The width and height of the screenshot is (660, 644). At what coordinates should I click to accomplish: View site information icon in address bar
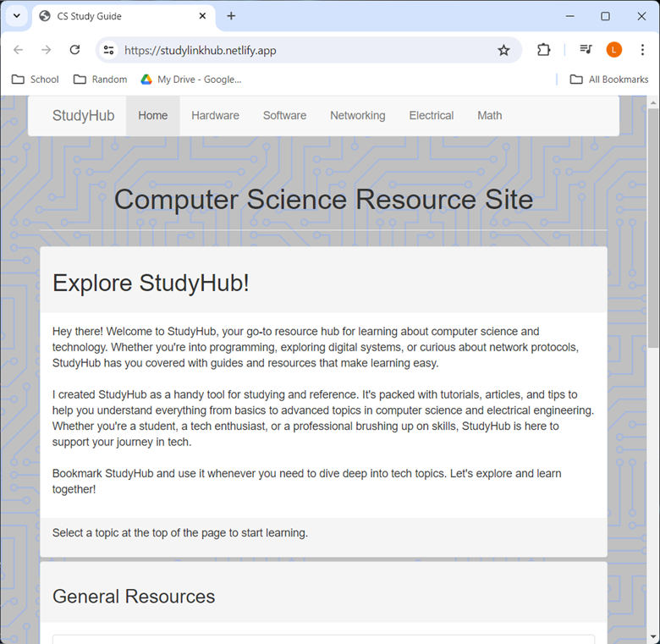[108, 50]
